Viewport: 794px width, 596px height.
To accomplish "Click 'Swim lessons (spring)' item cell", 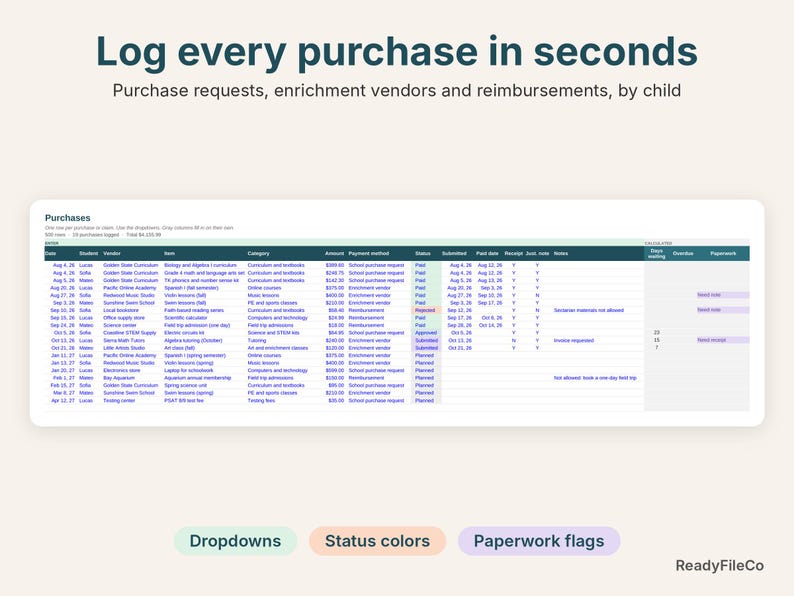I will (188, 393).
